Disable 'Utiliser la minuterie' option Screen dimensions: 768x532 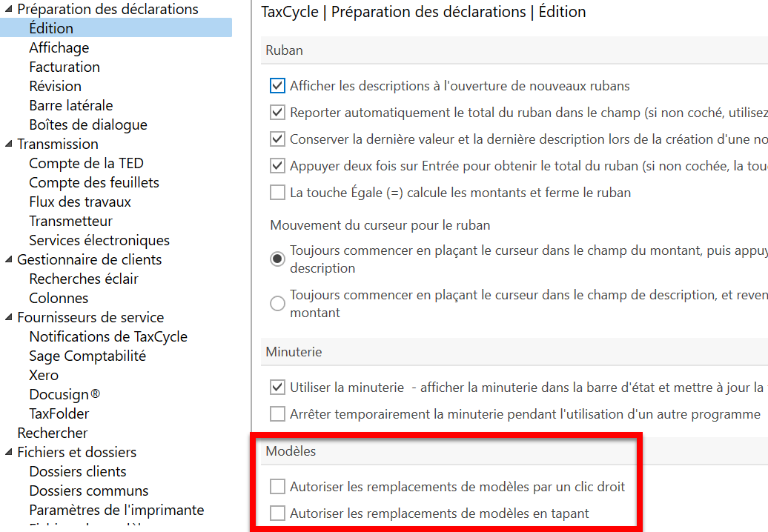[277, 387]
